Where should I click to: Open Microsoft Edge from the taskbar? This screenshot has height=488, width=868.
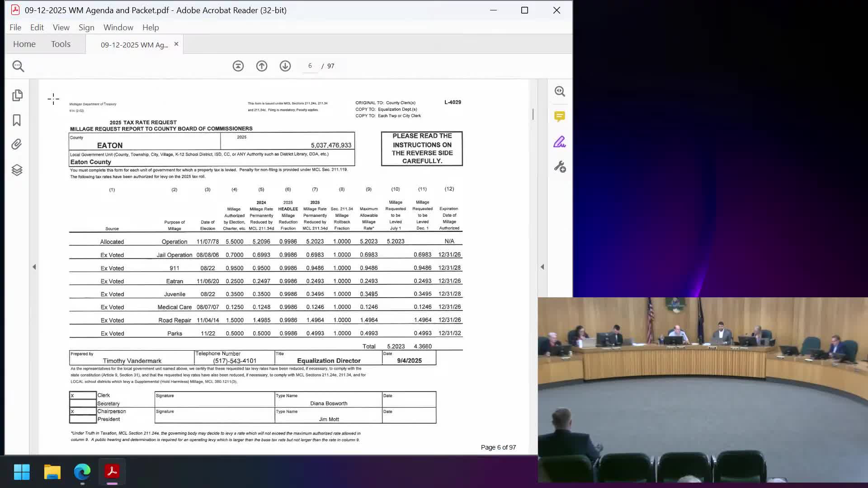coord(82,472)
